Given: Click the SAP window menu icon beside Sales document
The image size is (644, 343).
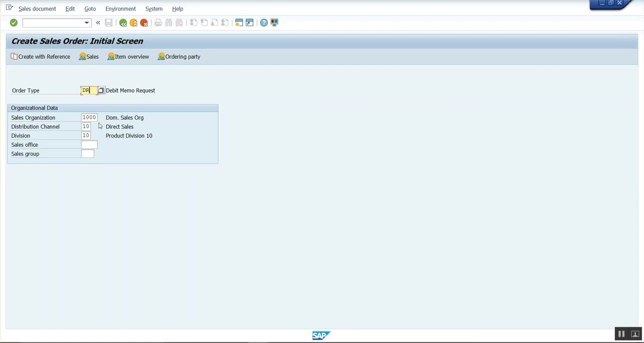Looking at the screenshot, I should (x=9, y=8).
